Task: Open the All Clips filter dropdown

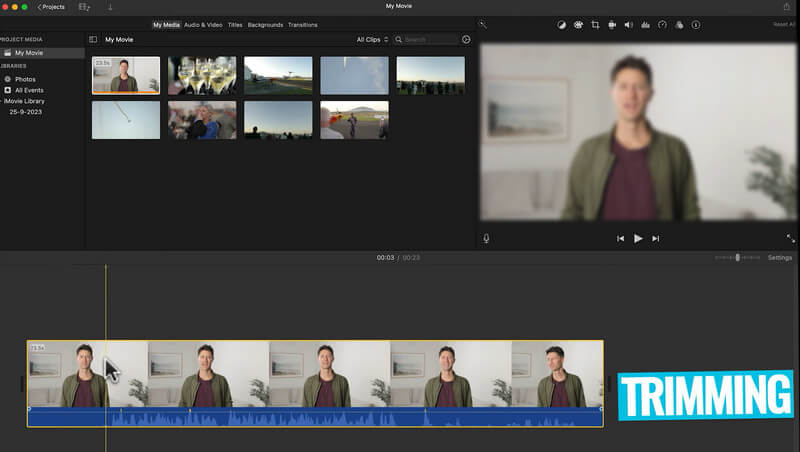Action: 372,39
